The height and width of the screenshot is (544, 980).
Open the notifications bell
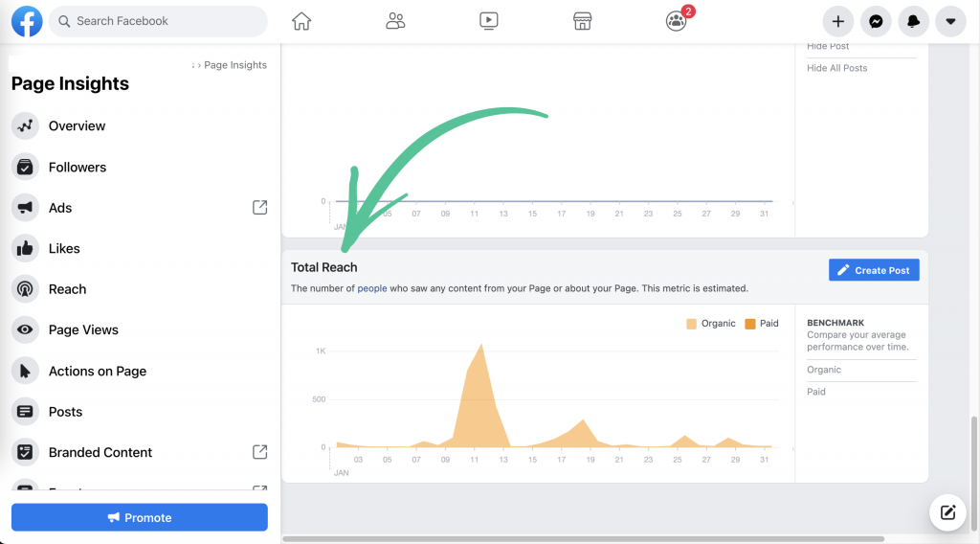pyautogui.click(x=913, y=21)
